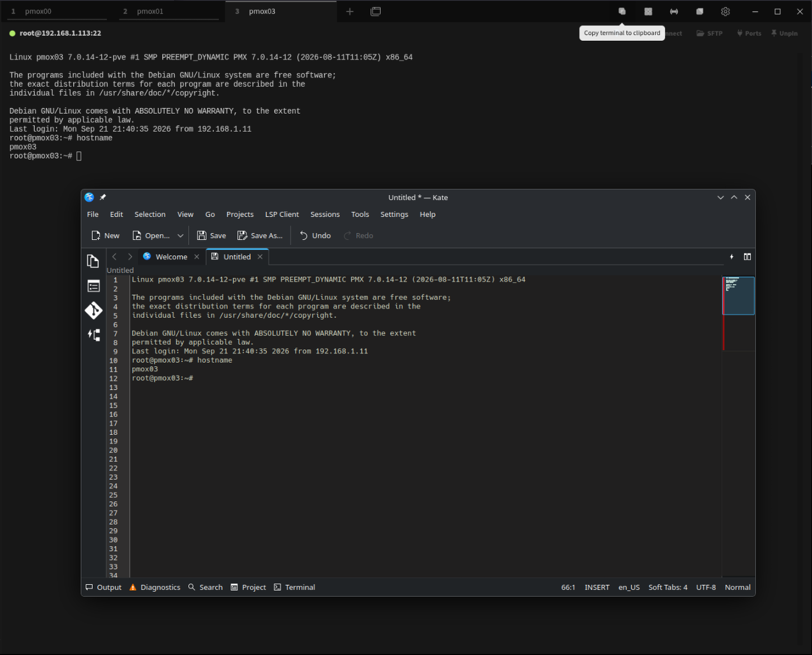Click the Untitled file name label above the editor
The height and width of the screenshot is (655, 812).
pos(120,270)
